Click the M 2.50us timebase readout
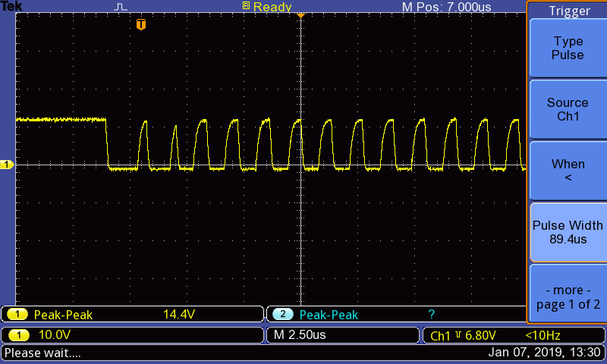 coord(300,334)
